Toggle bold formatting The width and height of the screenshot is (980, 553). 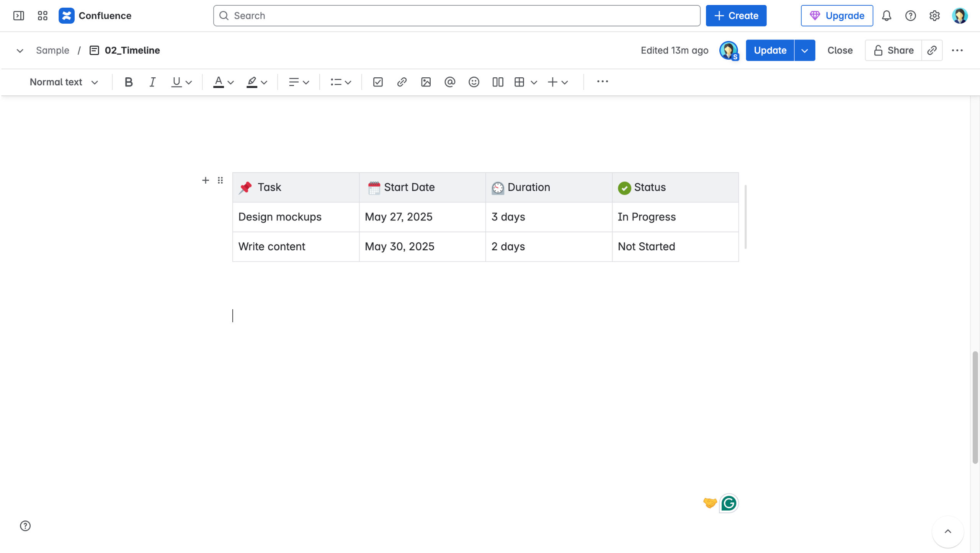coord(129,82)
